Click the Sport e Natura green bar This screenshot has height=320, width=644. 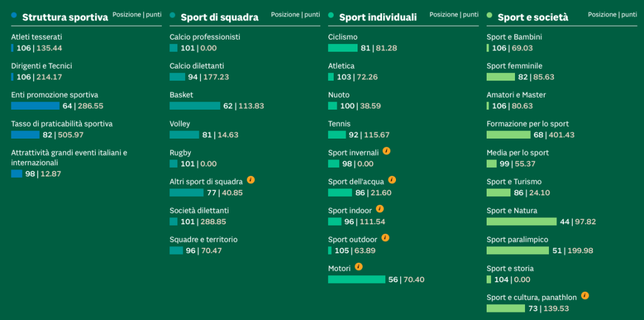522,222
